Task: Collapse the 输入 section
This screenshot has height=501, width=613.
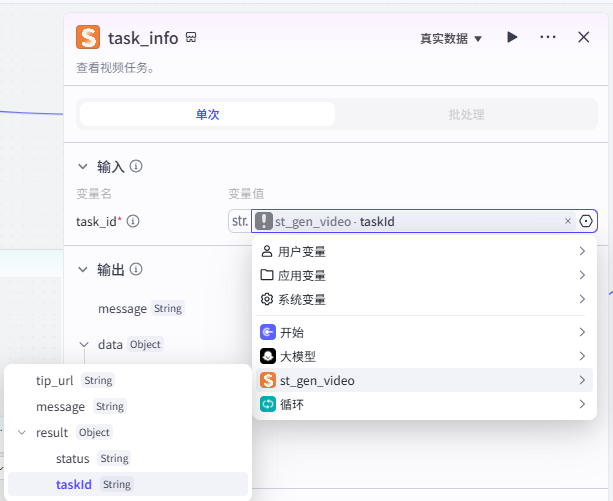Action: [x=82, y=166]
